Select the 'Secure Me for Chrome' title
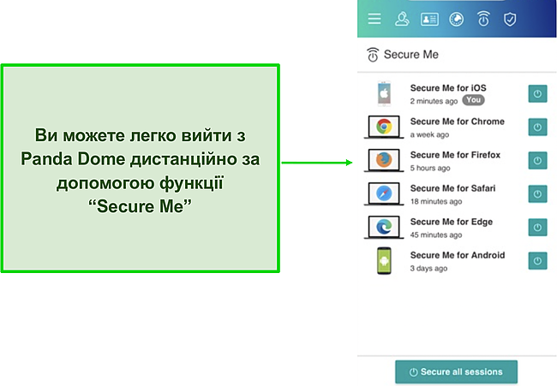The image size is (557, 392). pyautogui.click(x=458, y=122)
